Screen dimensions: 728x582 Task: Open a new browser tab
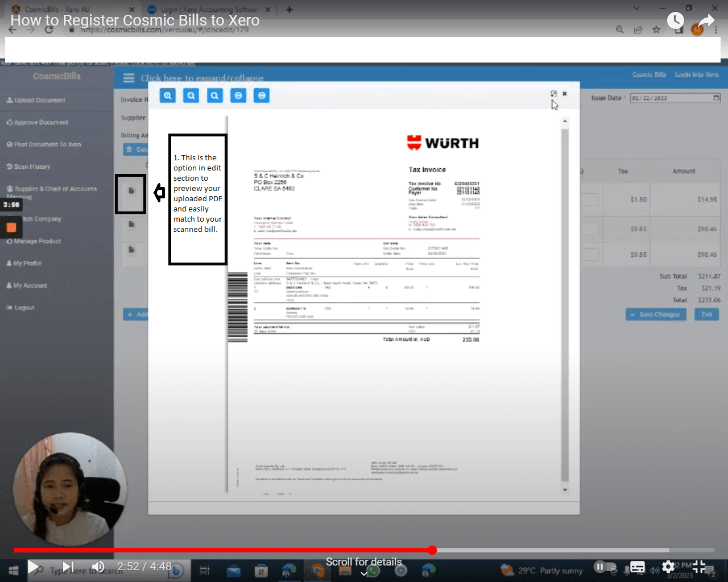coord(289,10)
